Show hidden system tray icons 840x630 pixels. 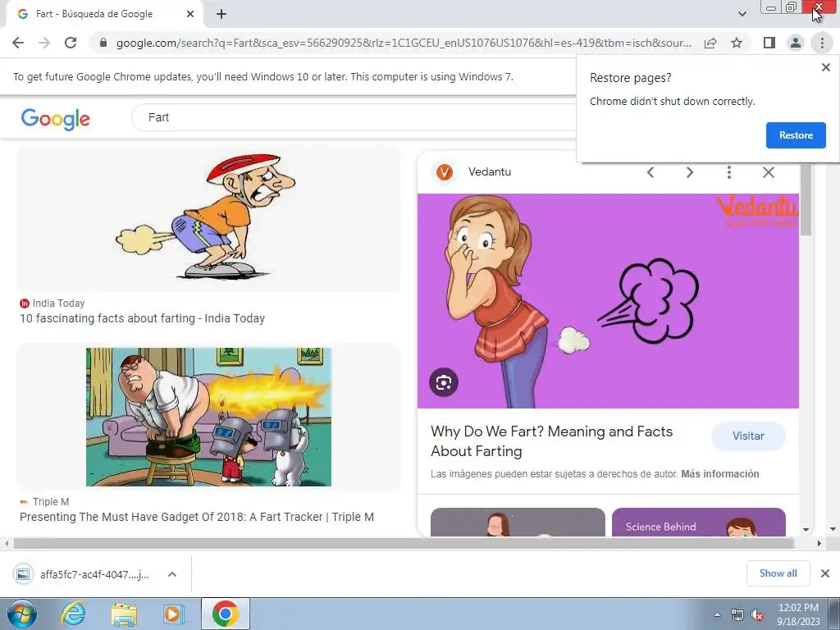tap(717, 614)
